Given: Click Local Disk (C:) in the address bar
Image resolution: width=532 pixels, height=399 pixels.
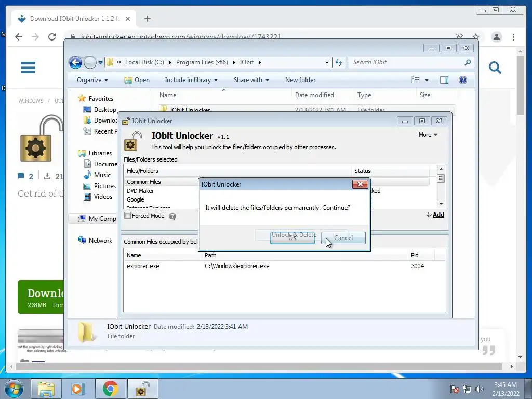Looking at the screenshot, I should 144,62.
